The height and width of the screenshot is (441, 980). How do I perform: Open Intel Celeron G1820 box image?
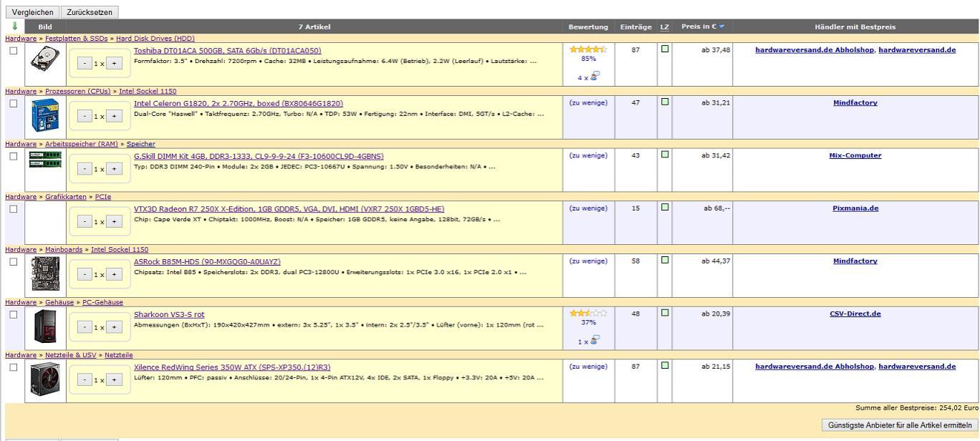[x=45, y=116]
